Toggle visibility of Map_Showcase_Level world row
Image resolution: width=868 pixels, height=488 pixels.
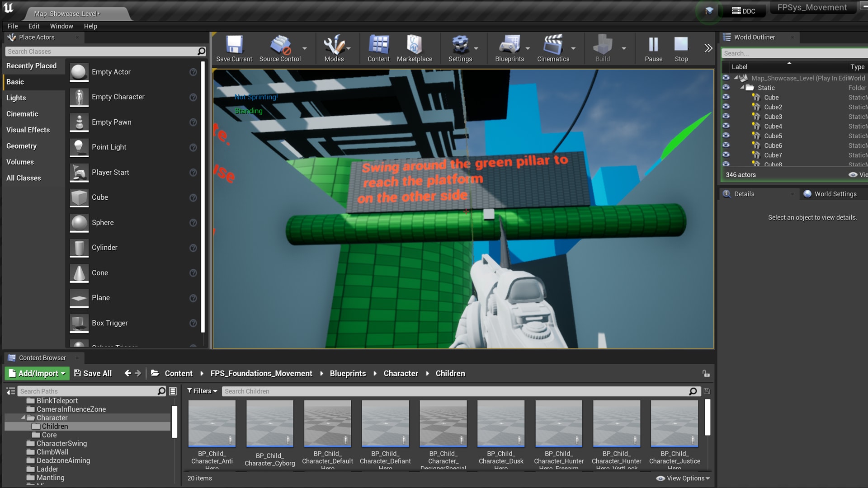[x=726, y=78]
